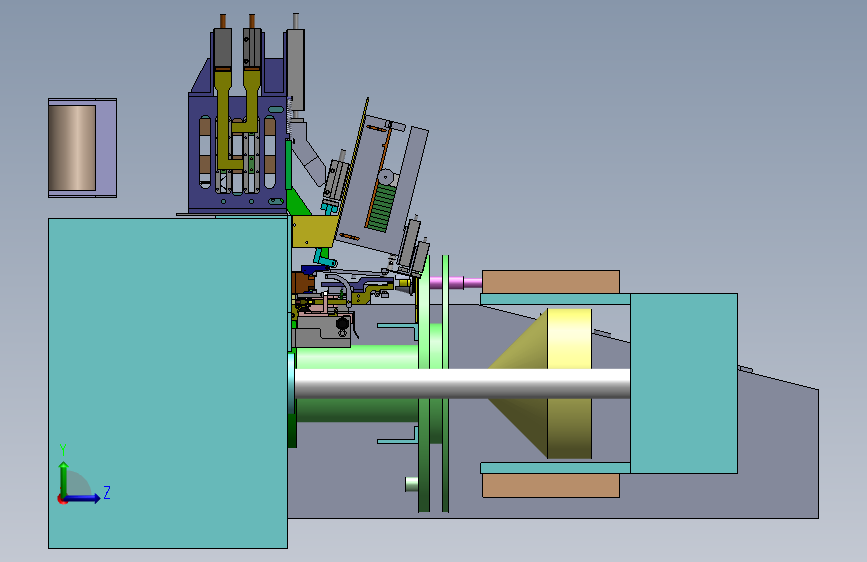Select the pink pin near the upper brown block
The image size is (867, 562).
coord(455,283)
